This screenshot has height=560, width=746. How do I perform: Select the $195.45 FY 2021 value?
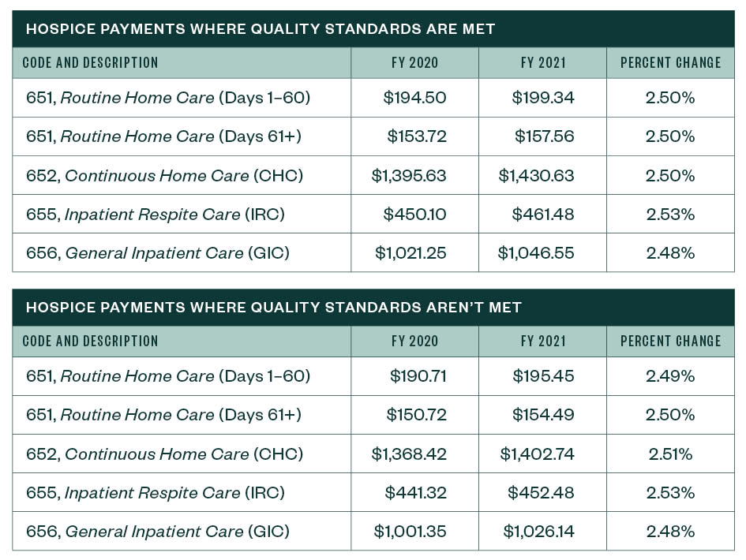pos(544,376)
